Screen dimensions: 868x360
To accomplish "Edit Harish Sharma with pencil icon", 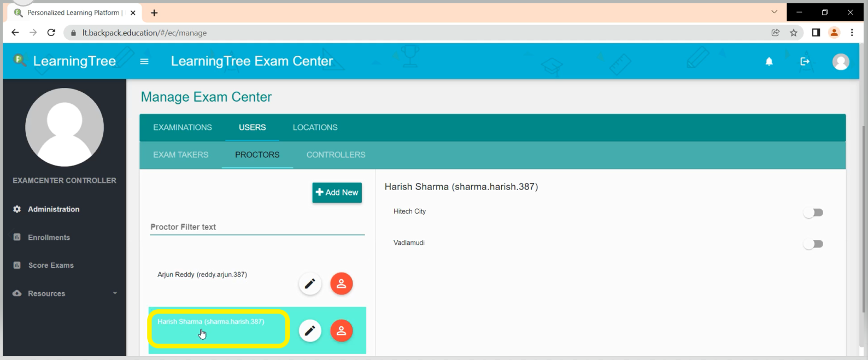I will 310,331.
